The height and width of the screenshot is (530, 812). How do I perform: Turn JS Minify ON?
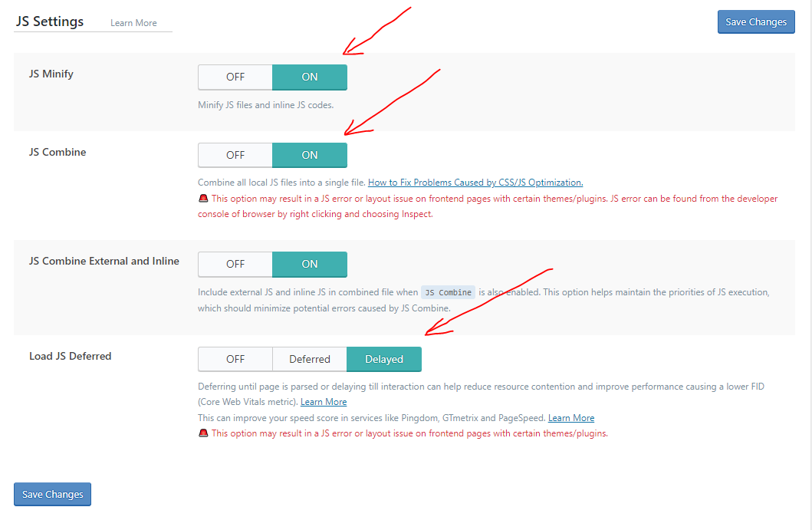click(x=310, y=77)
